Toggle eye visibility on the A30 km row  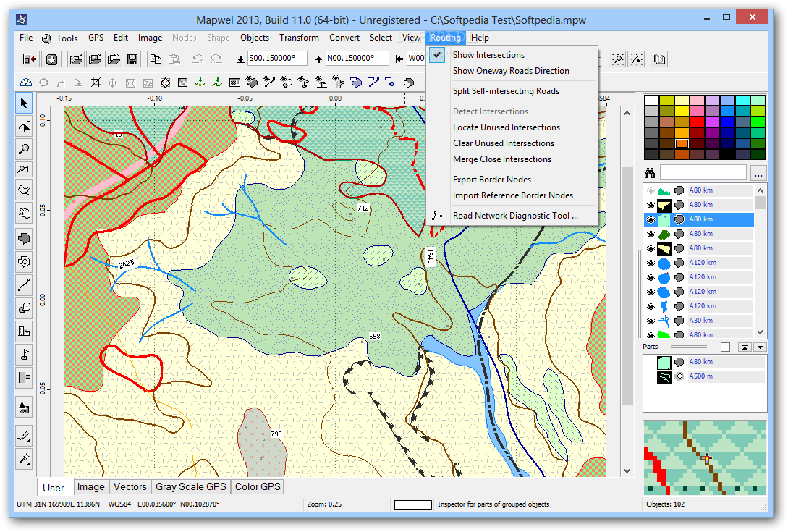coord(651,321)
